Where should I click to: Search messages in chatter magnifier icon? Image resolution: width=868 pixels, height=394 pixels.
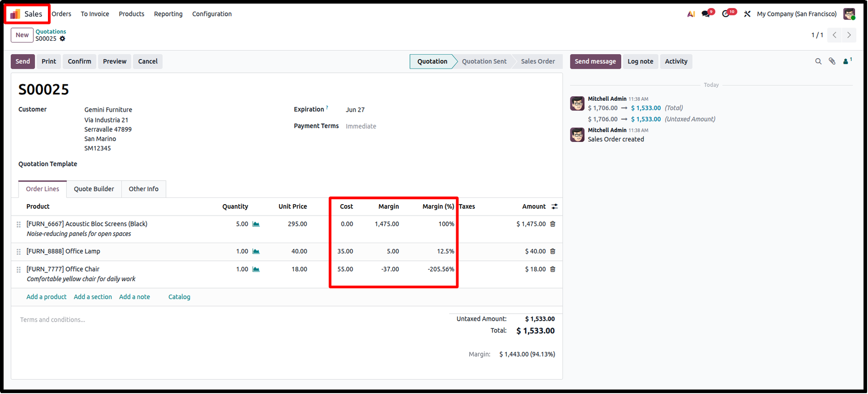point(818,61)
